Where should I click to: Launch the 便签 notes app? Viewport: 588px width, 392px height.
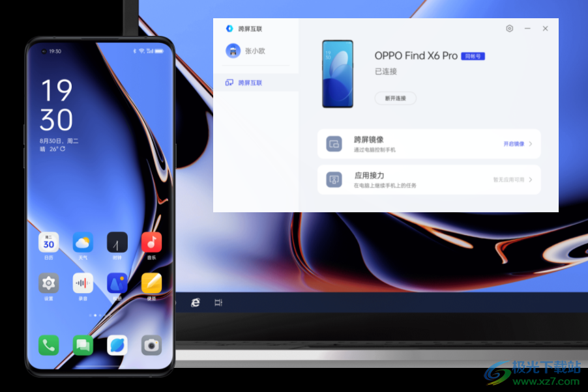coord(151,283)
